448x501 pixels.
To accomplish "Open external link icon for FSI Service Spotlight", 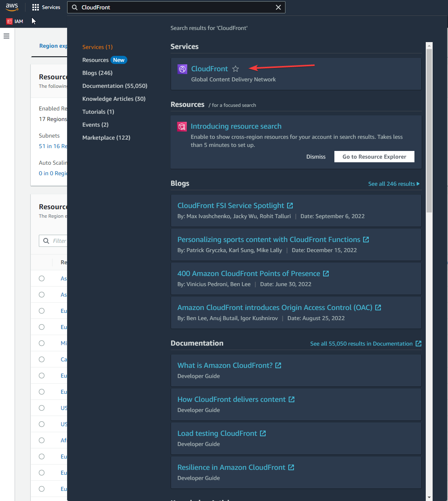I will [290, 206].
